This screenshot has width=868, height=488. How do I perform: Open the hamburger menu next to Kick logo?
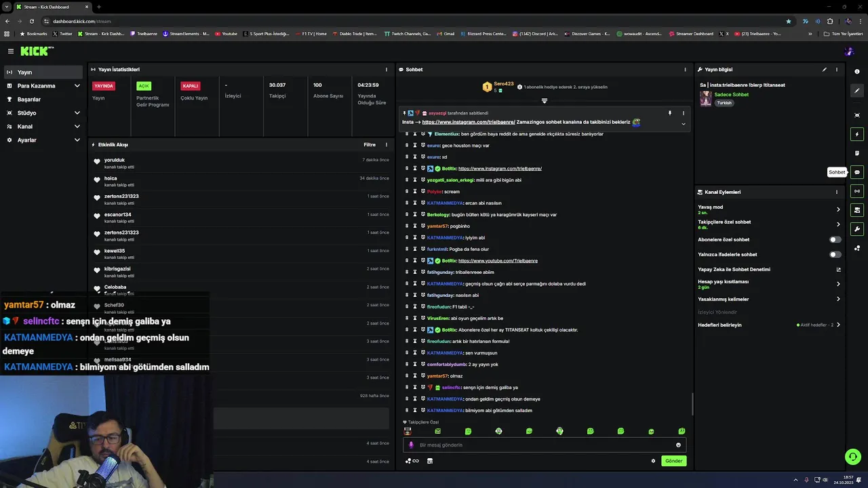[11, 51]
